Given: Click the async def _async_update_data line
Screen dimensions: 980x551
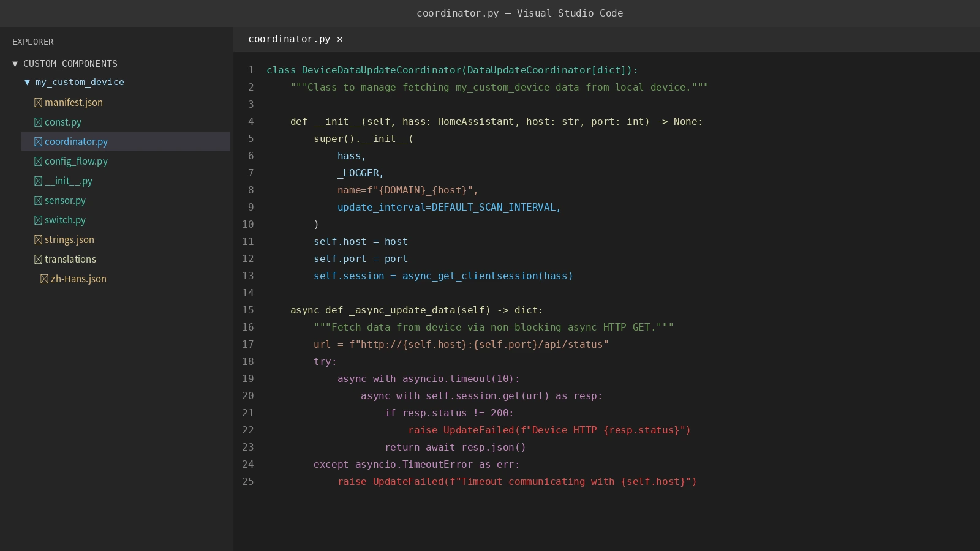Looking at the screenshot, I should [417, 310].
